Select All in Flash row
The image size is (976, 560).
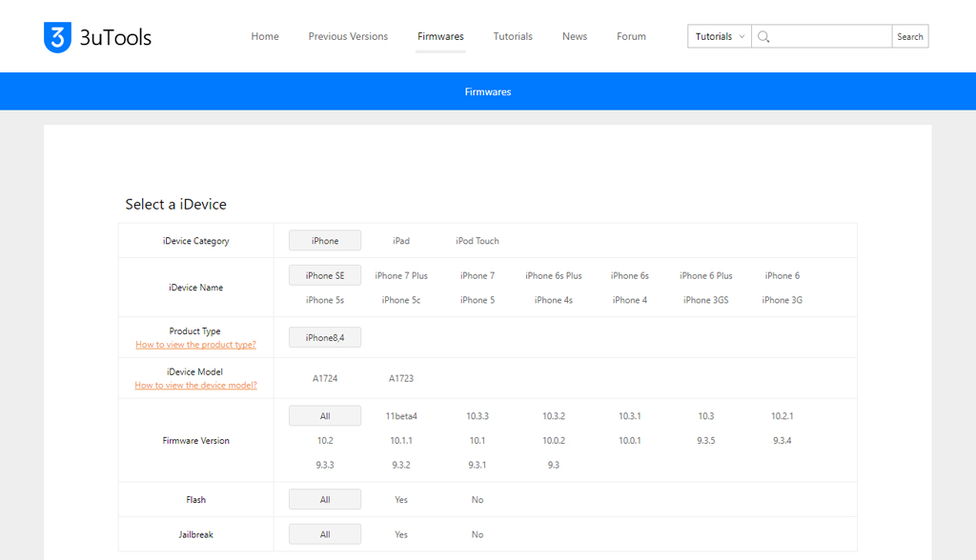325,500
